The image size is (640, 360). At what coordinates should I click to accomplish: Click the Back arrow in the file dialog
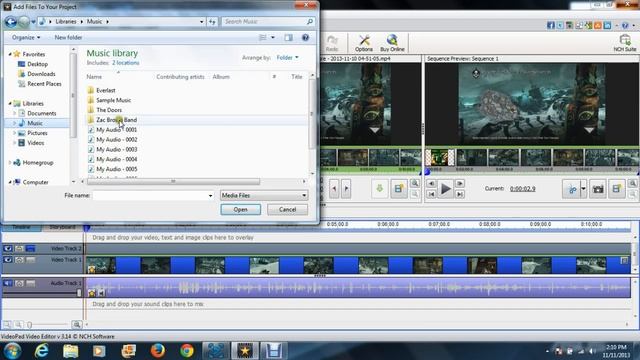click(11, 22)
